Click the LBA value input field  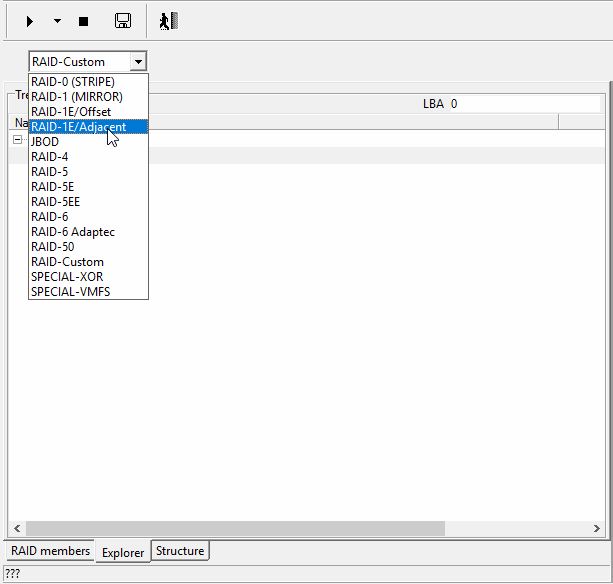pyautogui.click(x=525, y=104)
